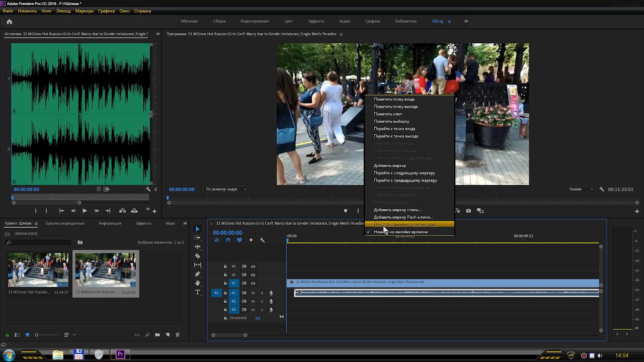The image size is (644, 362).
Task: Open project panel 'Шлюхи' tab menu
Action: click(36, 223)
